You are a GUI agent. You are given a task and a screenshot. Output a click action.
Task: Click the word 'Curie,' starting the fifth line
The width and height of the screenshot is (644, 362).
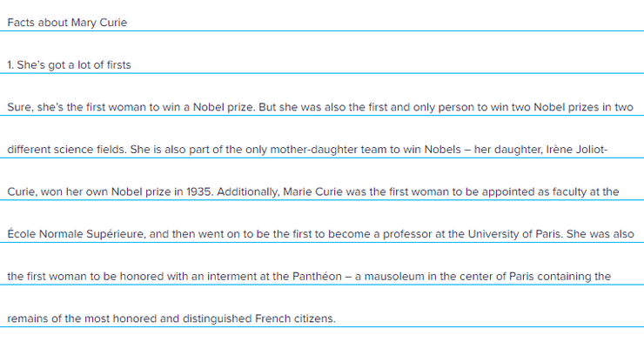point(22,192)
